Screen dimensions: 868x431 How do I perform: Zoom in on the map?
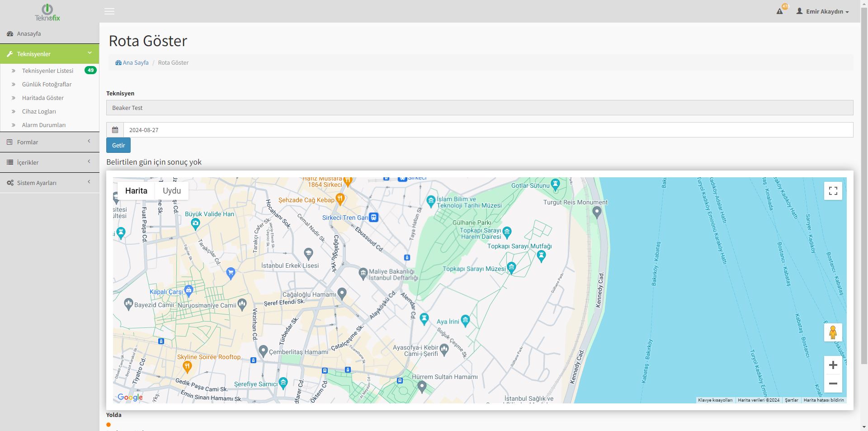(833, 365)
